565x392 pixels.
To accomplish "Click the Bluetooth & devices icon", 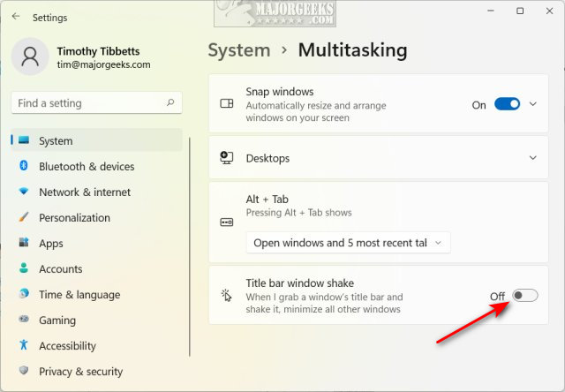I will tap(24, 166).
